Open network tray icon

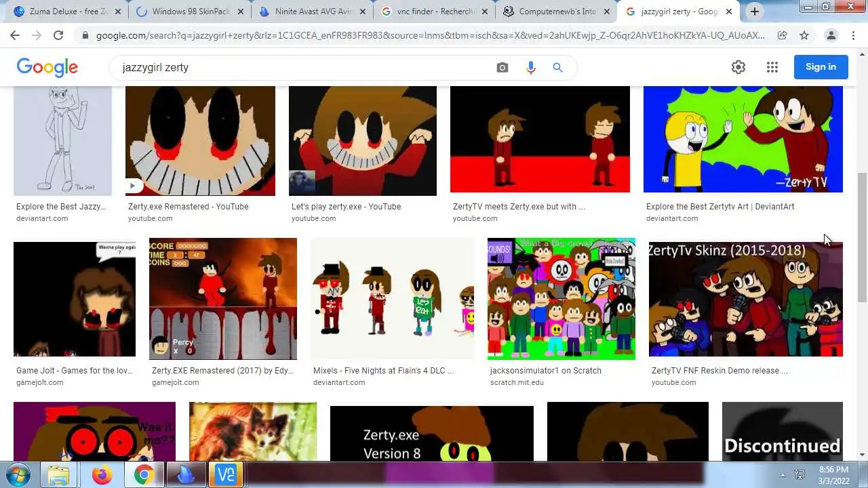(x=800, y=475)
